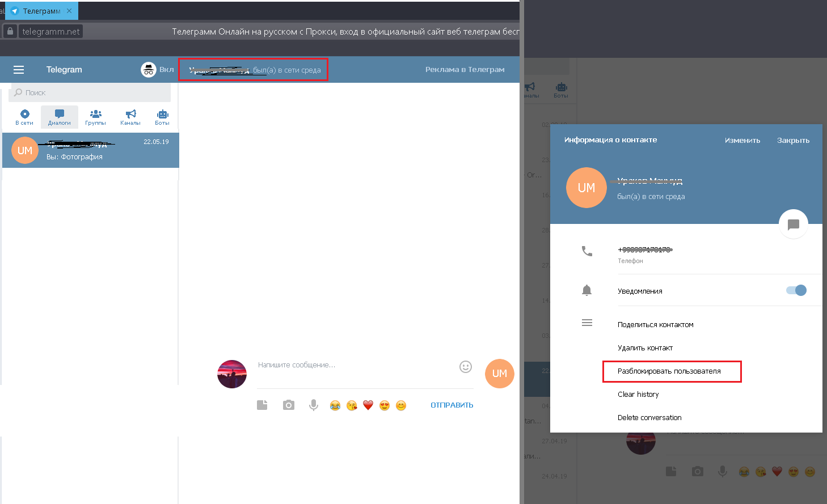
Task: Click the attach file icon in left compose bar
Action: [262, 405]
